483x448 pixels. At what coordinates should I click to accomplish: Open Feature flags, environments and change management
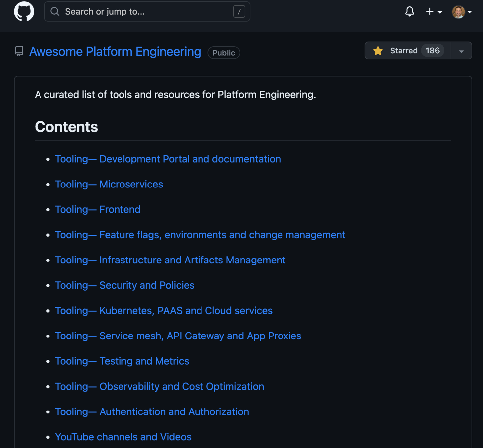200,235
